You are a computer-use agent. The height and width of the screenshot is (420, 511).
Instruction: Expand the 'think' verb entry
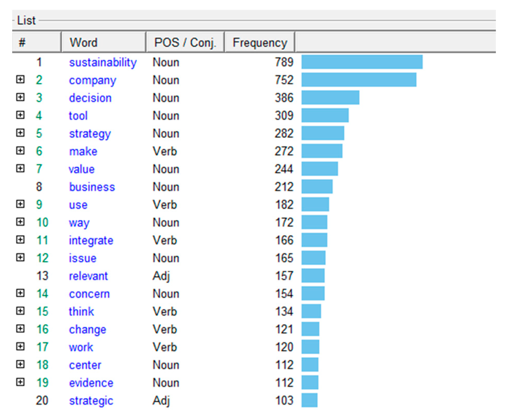point(20,311)
